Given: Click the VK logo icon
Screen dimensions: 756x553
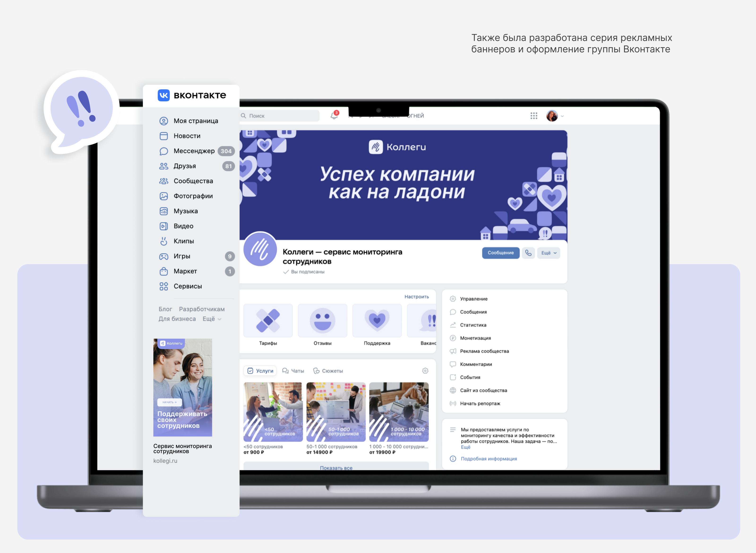Looking at the screenshot, I should 164,95.
